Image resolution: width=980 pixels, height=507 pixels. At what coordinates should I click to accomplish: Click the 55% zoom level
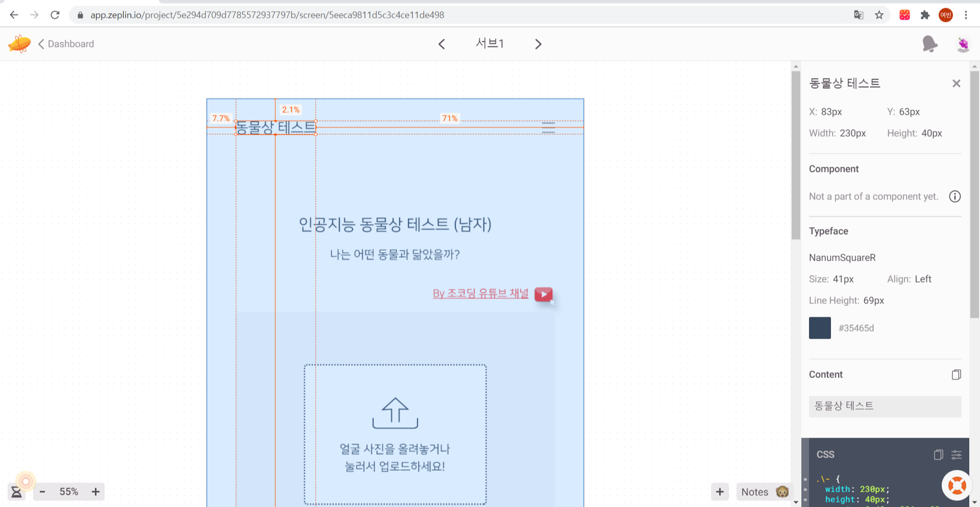(69, 492)
